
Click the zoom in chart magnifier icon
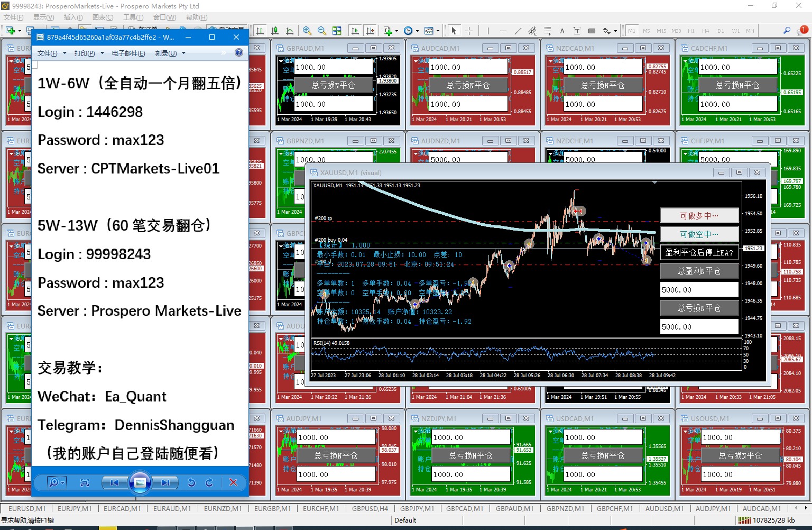(x=307, y=31)
